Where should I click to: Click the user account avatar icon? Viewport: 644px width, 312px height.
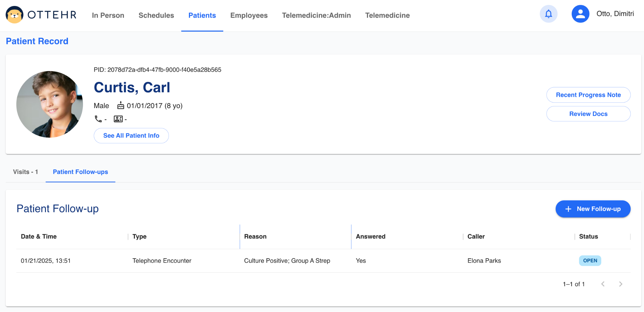click(x=580, y=14)
